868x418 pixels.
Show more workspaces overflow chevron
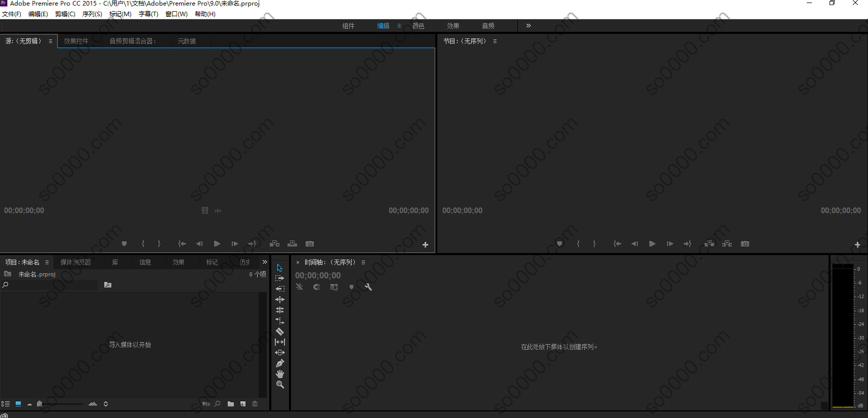click(x=528, y=25)
